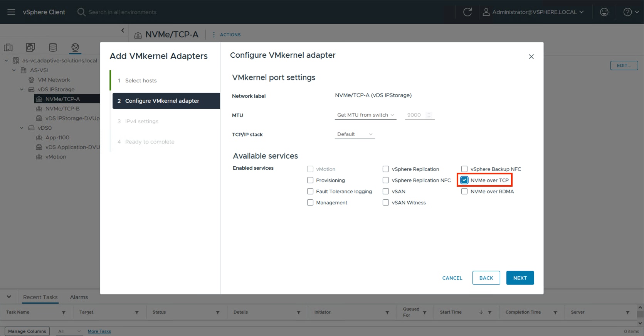
Task: Close the Add VMkernel Adapters dialog
Action: 531,57
